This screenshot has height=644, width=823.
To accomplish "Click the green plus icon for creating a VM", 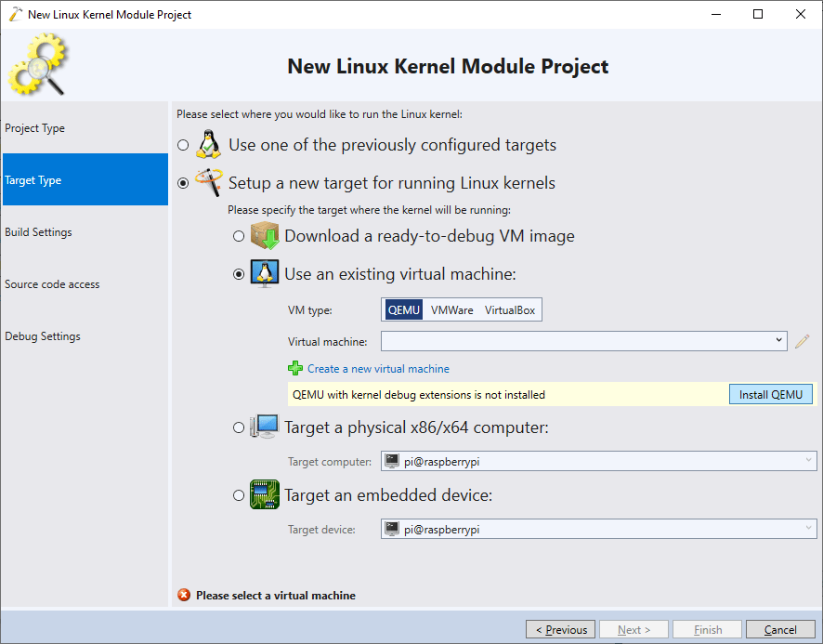I will [x=295, y=368].
